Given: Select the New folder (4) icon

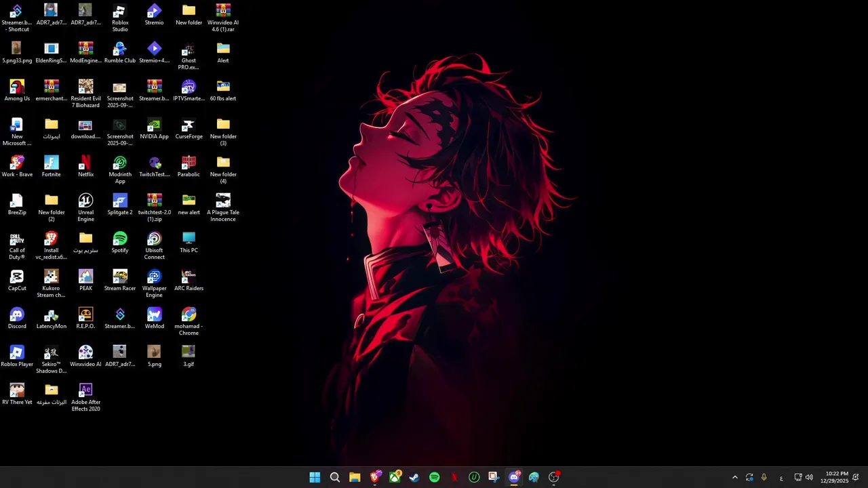Looking at the screenshot, I should [223, 169].
